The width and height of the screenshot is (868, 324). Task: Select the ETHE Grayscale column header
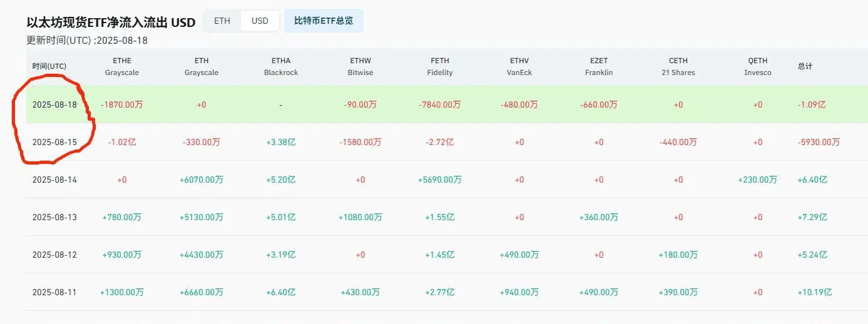[x=122, y=66]
